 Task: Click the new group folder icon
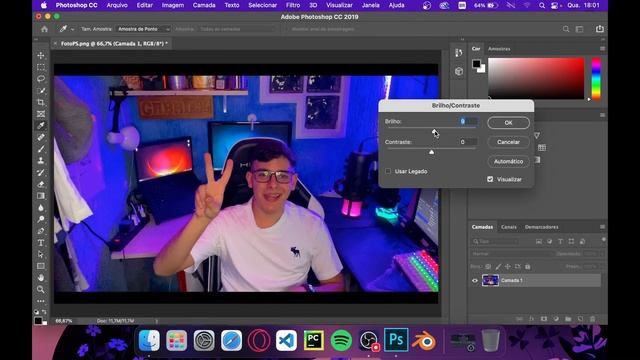[568, 319]
